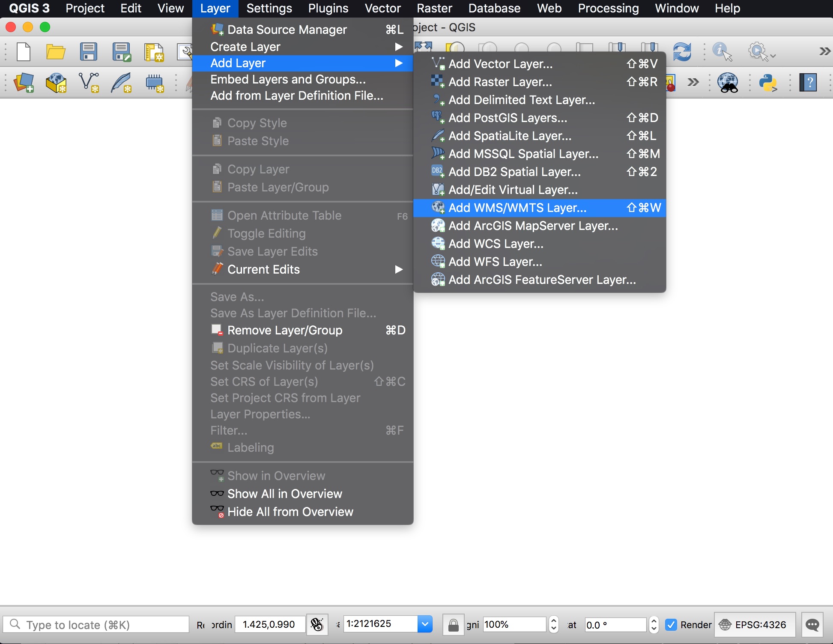Click the rotation angle input field

(x=616, y=625)
